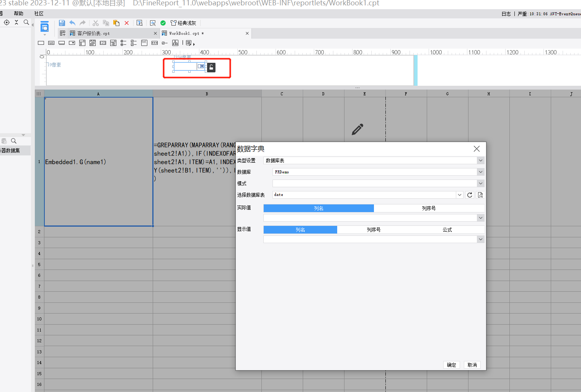581x392 pixels.
Task: Select column B header
Action: click(x=207, y=94)
